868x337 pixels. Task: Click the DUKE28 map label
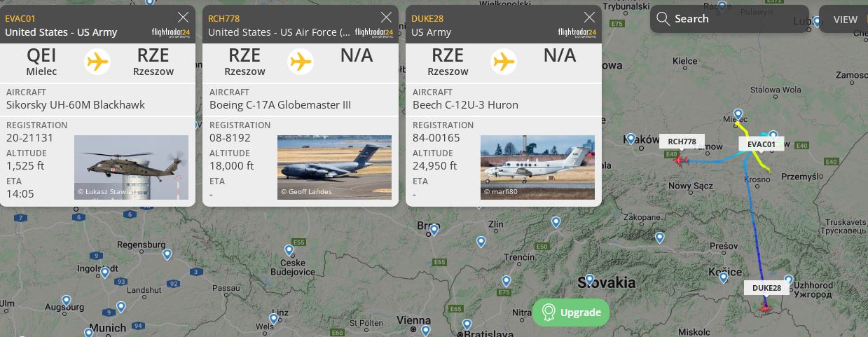click(766, 288)
